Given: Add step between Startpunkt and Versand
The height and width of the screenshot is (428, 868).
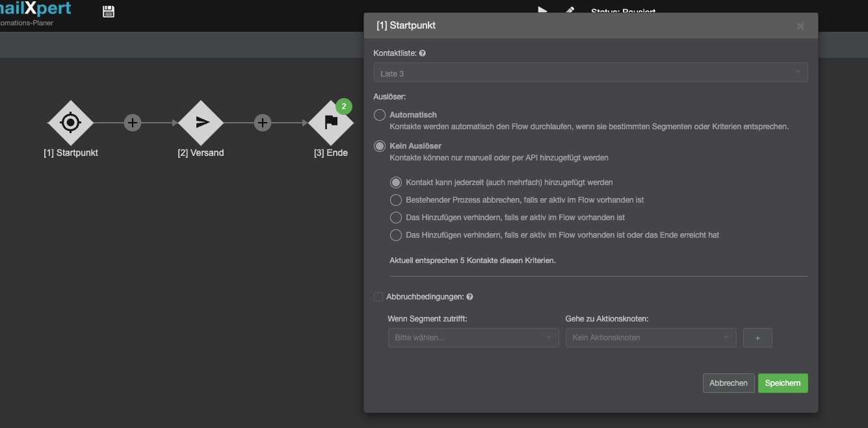Looking at the screenshot, I should tap(133, 123).
